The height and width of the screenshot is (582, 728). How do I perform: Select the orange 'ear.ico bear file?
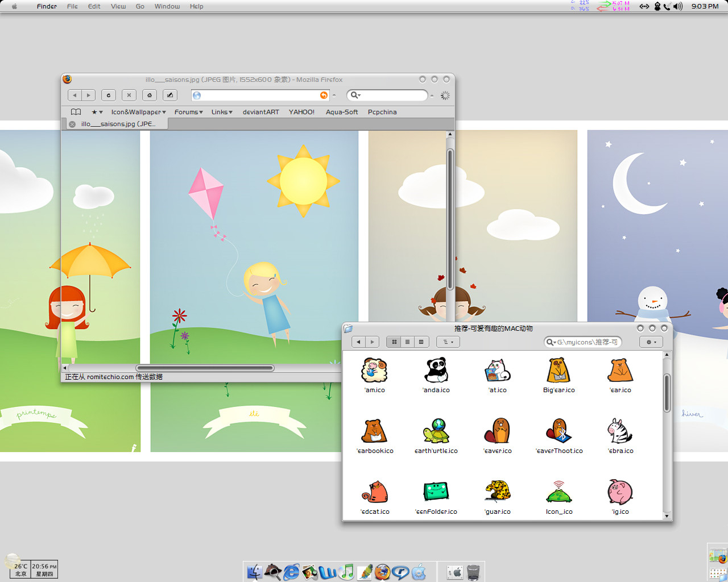pyautogui.click(x=621, y=376)
